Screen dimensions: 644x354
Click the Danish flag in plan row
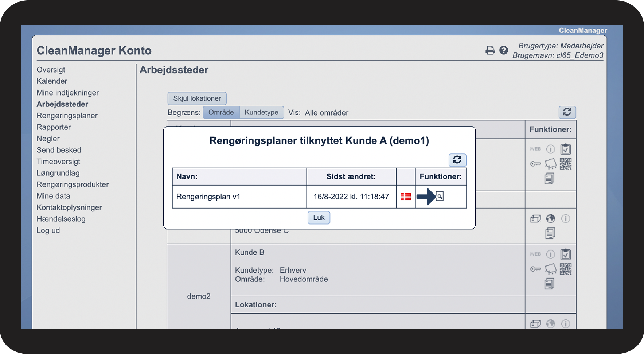[406, 197]
